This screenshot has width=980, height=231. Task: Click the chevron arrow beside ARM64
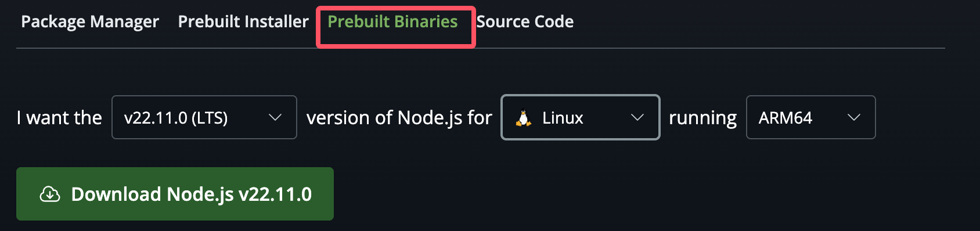[853, 117]
